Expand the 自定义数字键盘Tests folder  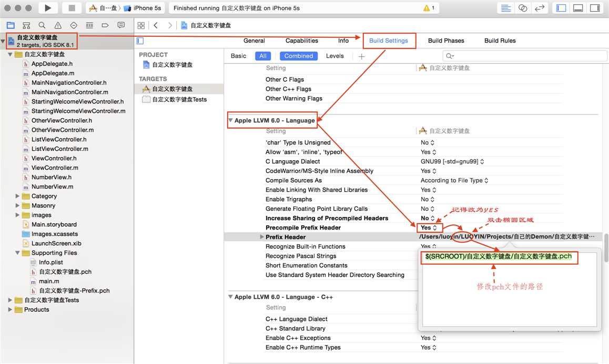coord(10,300)
